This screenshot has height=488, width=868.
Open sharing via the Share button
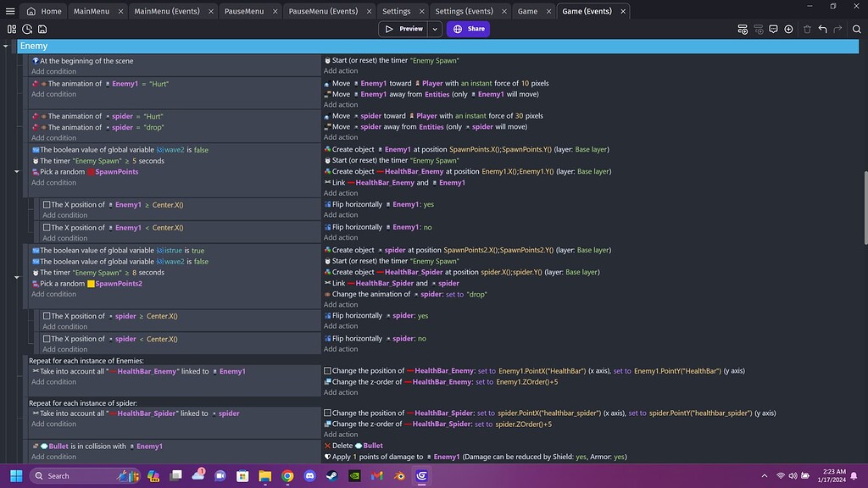point(467,28)
